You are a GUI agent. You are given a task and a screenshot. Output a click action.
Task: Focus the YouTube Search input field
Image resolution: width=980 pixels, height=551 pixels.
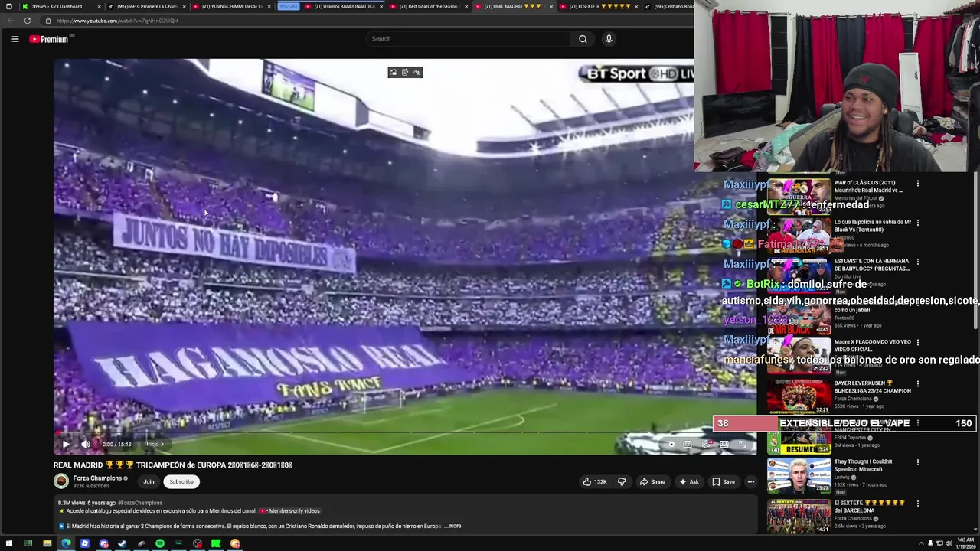(468, 39)
